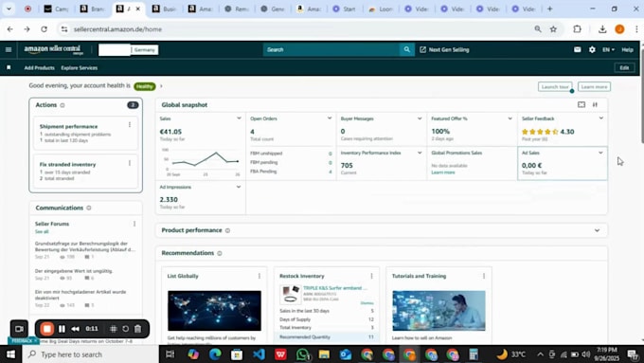Toggle the recorder camera icon
The height and width of the screenshot is (363, 644).
(19, 329)
